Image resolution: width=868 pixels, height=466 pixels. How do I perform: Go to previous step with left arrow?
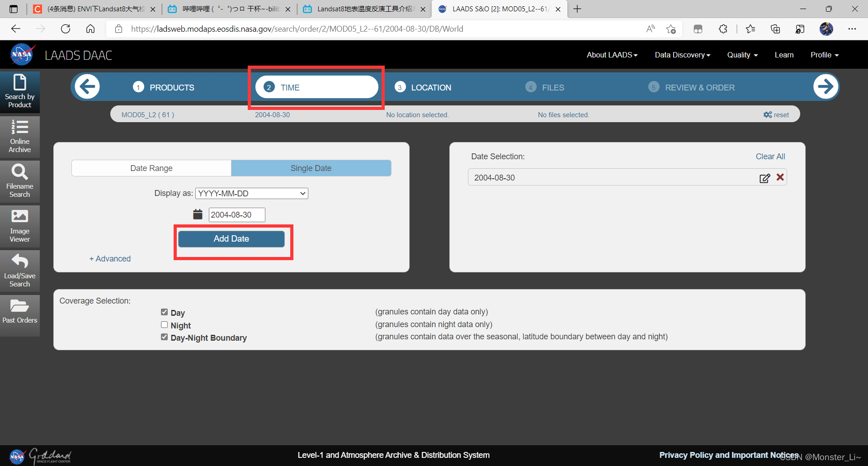pyautogui.click(x=87, y=86)
